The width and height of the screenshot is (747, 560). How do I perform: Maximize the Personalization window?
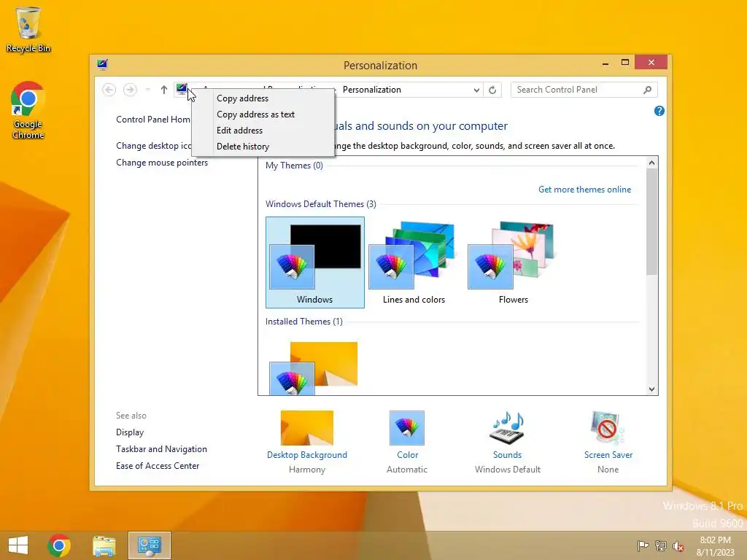pyautogui.click(x=625, y=63)
